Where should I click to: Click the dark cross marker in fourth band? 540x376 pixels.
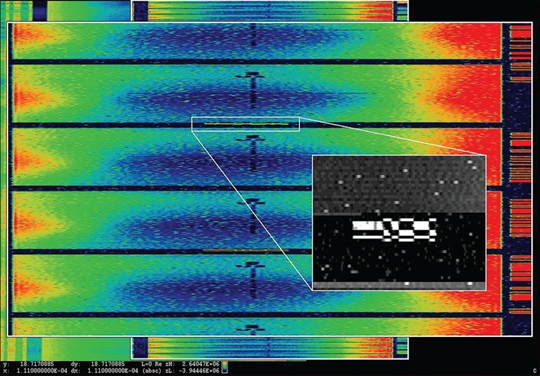253,215
